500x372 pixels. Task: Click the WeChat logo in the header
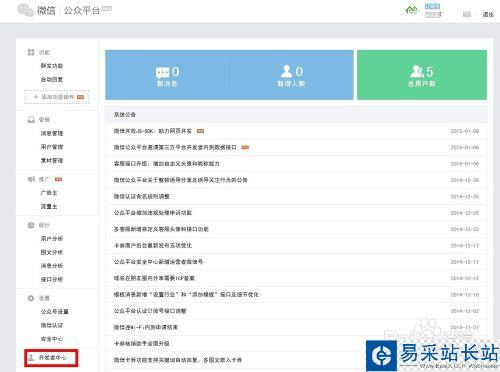click(x=25, y=10)
